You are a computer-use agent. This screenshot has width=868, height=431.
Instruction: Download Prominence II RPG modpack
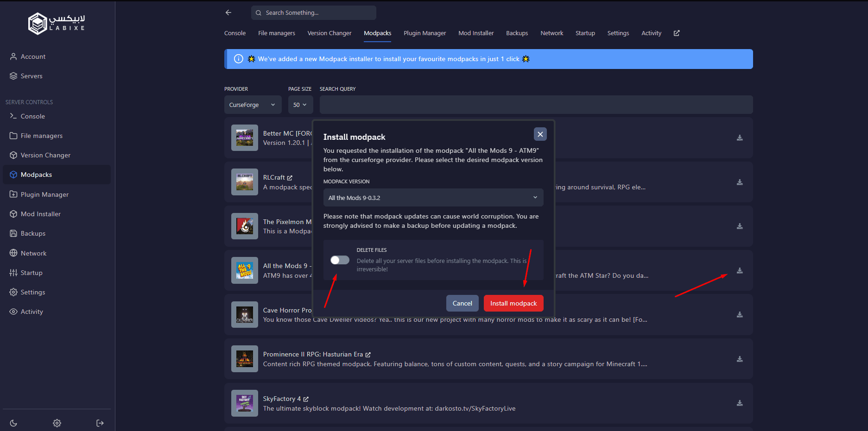point(740,359)
